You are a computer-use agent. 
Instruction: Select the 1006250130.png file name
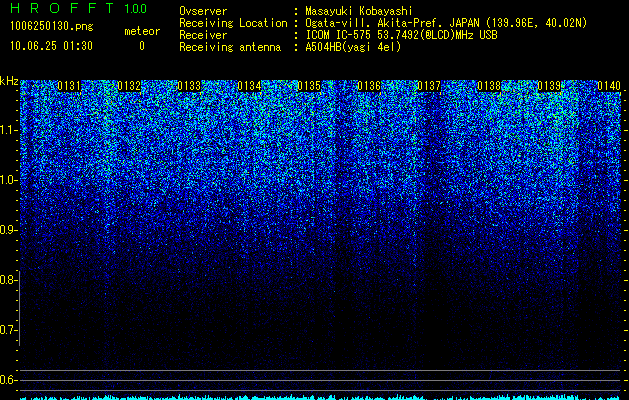52,26
